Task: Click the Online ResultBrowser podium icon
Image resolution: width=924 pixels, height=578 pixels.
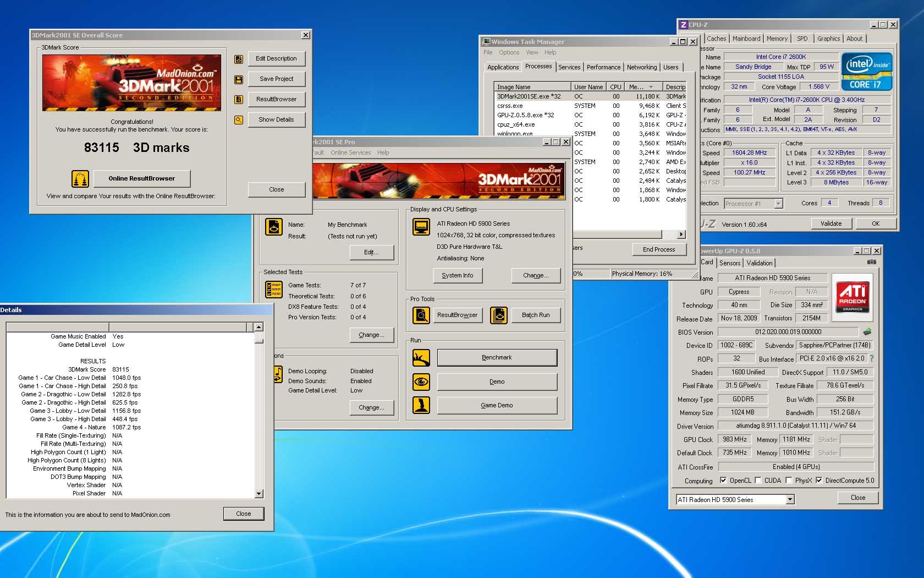Action: [80, 179]
